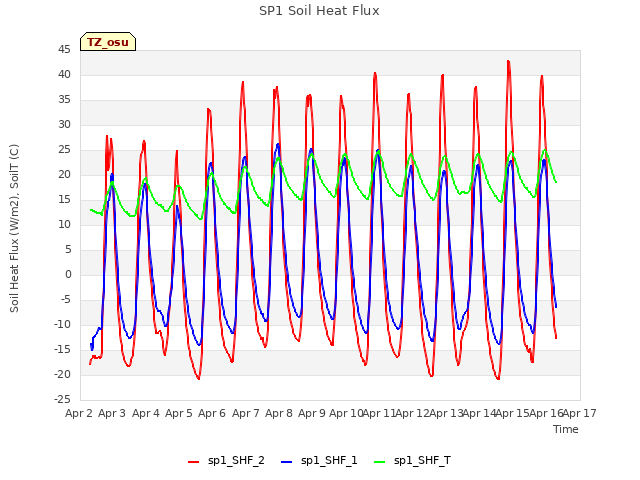Image resolution: width=640 pixels, height=480 pixels.
Task: Click the Apr 8 x-axis tick label
Action: point(279,413)
